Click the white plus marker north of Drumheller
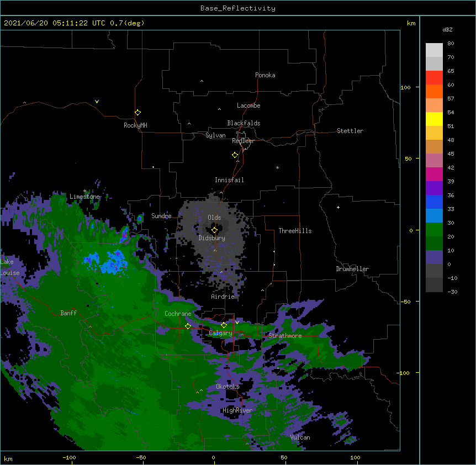This screenshot has width=476, height=465. tap(338, 207)
